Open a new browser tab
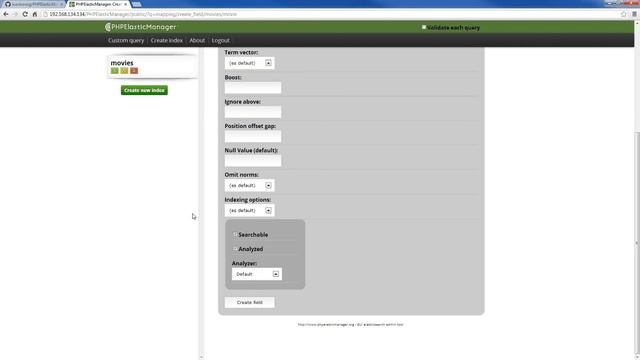This screenshot has width=640, height=360. [x=137, y=4]
